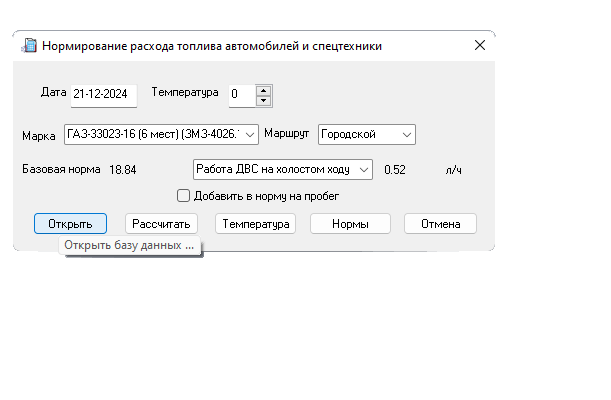
Task: Increase temperature with the up arrow
Action: 264,90
